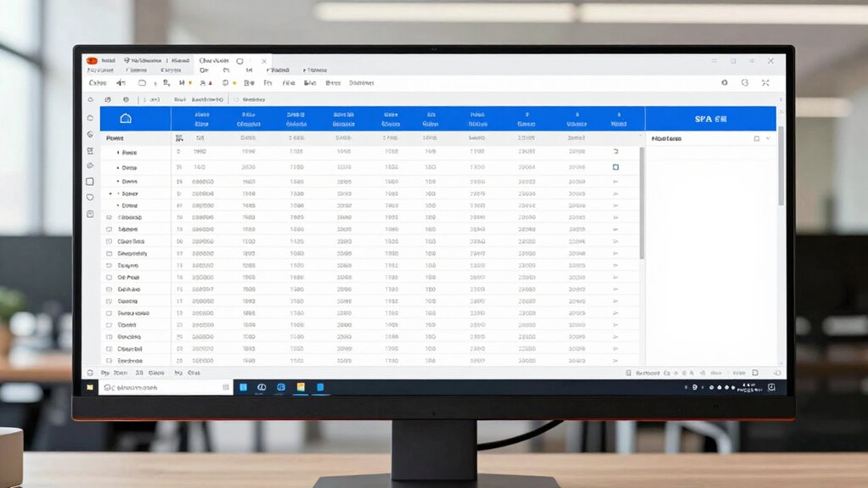Click the right panel's vertical scrollbar

[x=781, y=166]
